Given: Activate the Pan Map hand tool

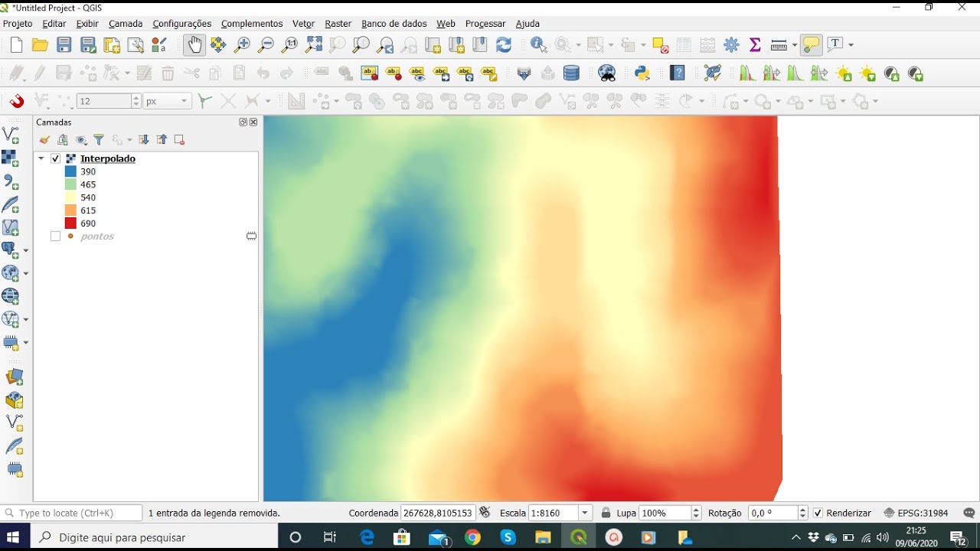Looking at the screenshot, I should tap(194, 45).
